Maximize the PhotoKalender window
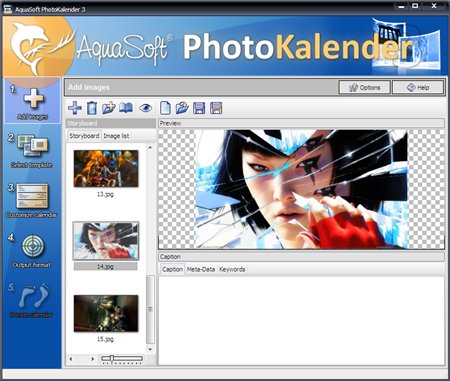Viewport: 450px width, 381px height. pyautogui.click(x=415, y=6)
